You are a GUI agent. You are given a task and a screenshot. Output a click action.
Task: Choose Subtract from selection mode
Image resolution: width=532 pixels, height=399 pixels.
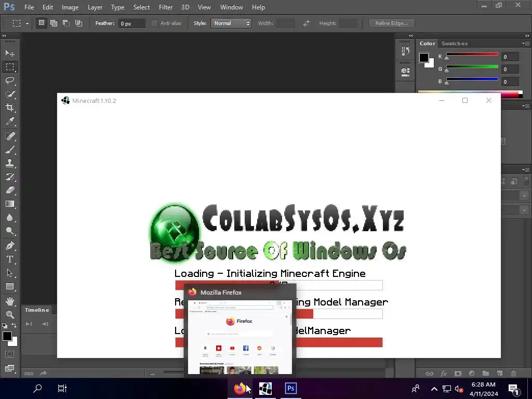tap(66, 23)
